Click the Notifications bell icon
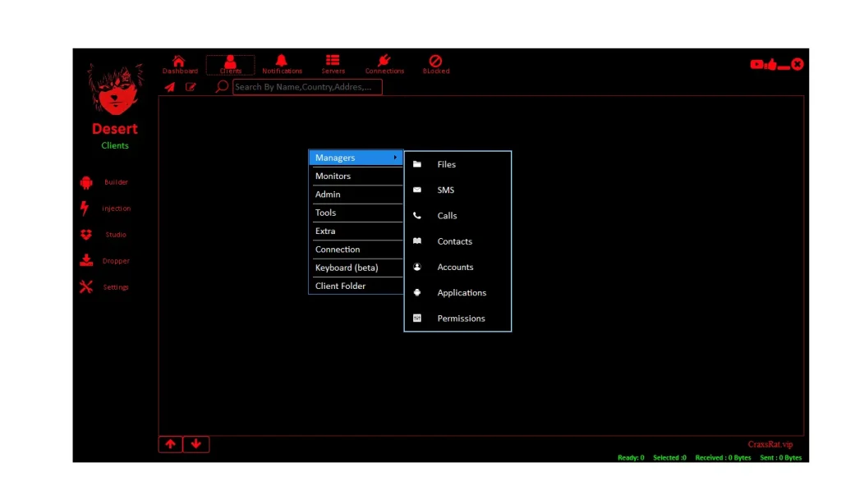 pyautogui.click(x=282, y=62)
